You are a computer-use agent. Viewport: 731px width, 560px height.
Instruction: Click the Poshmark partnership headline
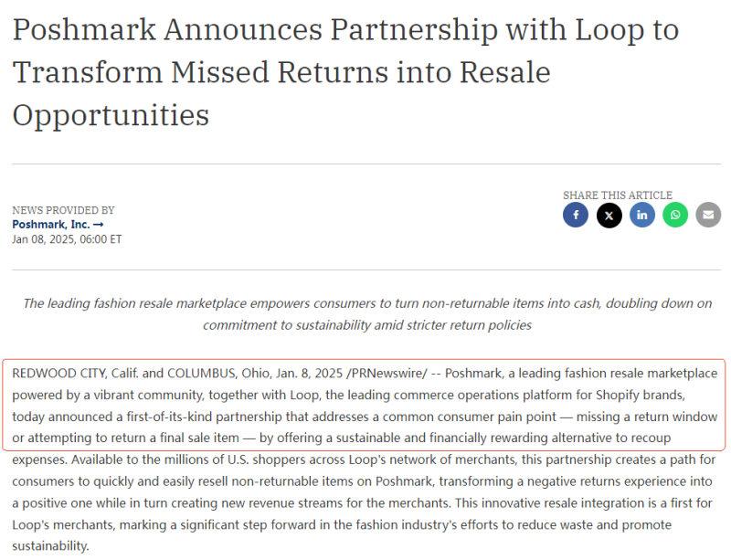(345, 73)
